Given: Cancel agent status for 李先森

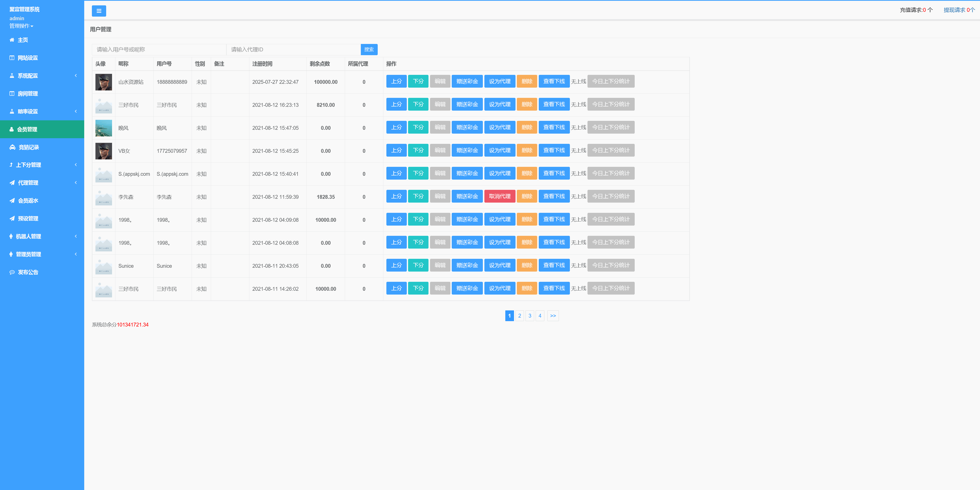Looking at the screenshot, I should point(499,196).
